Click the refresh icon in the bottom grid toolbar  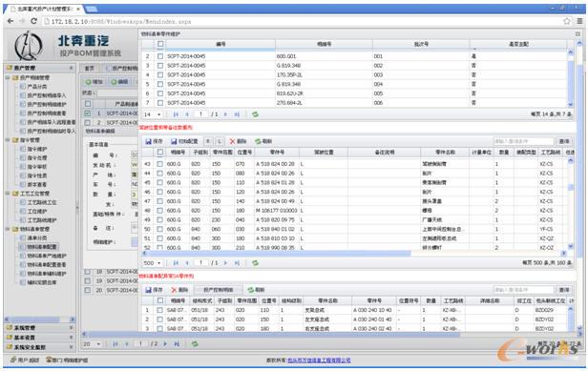coord(251,290)
